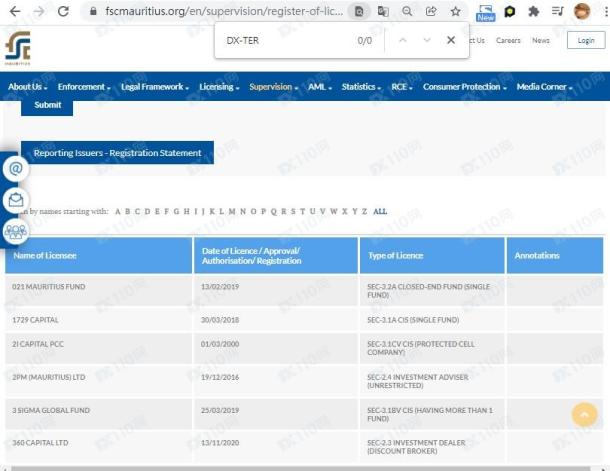Expand the AML menu
Viewport: 610px width, 471px height.
tap(320, 87)
